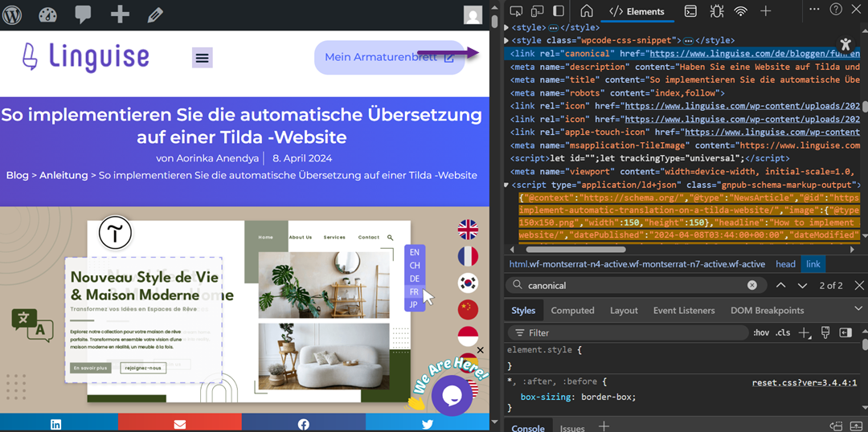The image size is (868, 432).
Task: Select the link breadcrumb in DOM path
Action: pyautogui.click(x=813, y=264)
